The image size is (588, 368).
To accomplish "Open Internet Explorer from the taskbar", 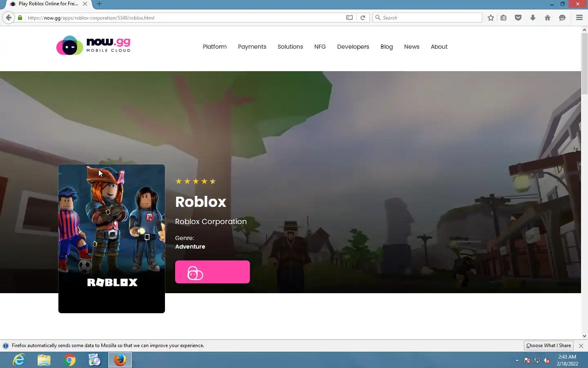I will click(x=19, y=360).
